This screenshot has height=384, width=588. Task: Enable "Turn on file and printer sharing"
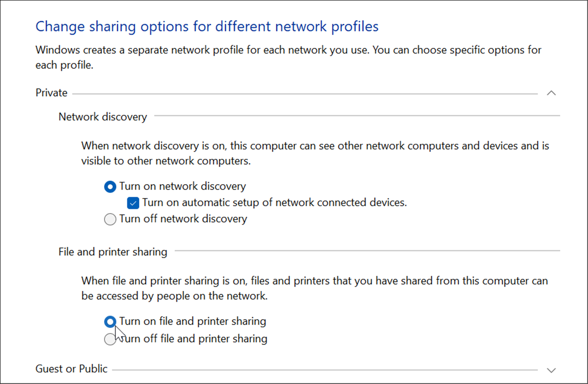(x=110, y=322)
